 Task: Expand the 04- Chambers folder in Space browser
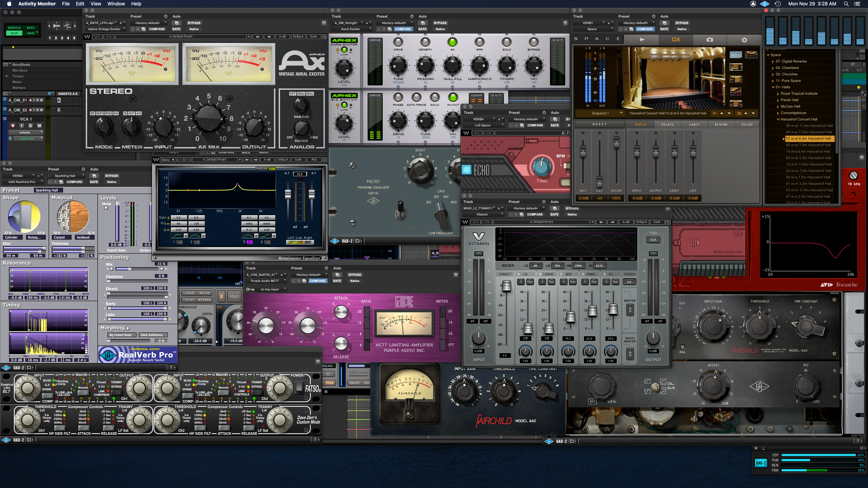point(773,68)
